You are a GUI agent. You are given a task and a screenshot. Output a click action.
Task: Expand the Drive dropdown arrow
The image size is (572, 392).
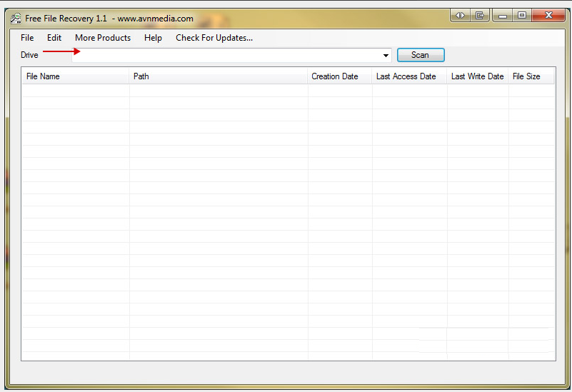[x=386, y=56]
